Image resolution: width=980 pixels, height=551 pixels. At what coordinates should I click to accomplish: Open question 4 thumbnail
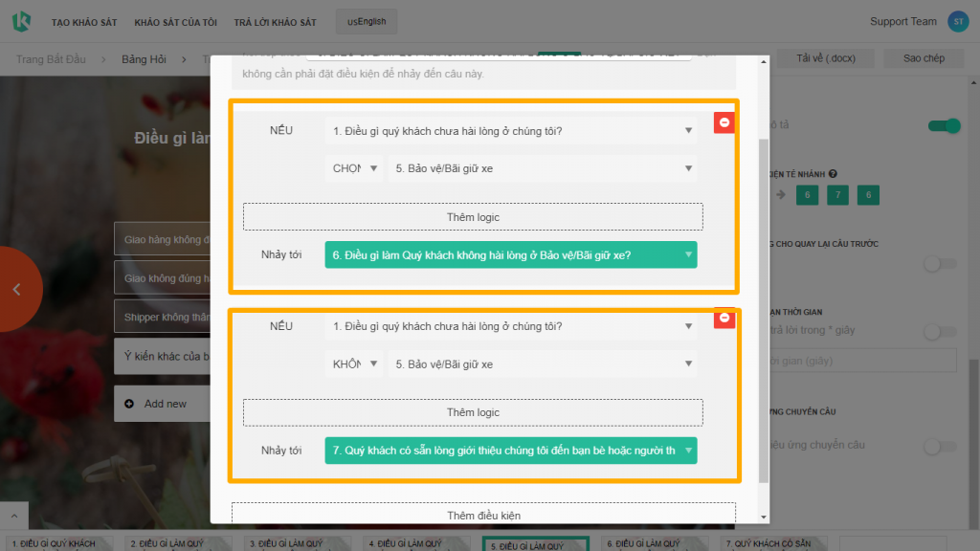pyautogui.click(x=416, y=543)
